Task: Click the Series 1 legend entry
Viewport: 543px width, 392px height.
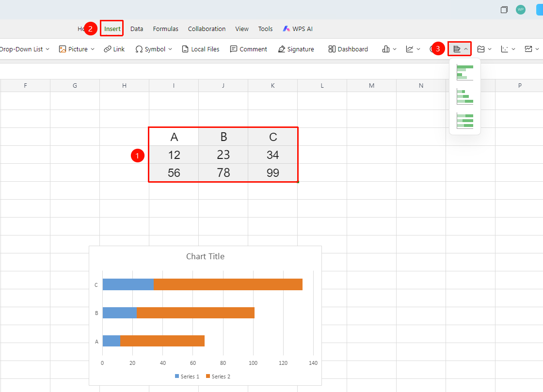Action: pos(187,376)
